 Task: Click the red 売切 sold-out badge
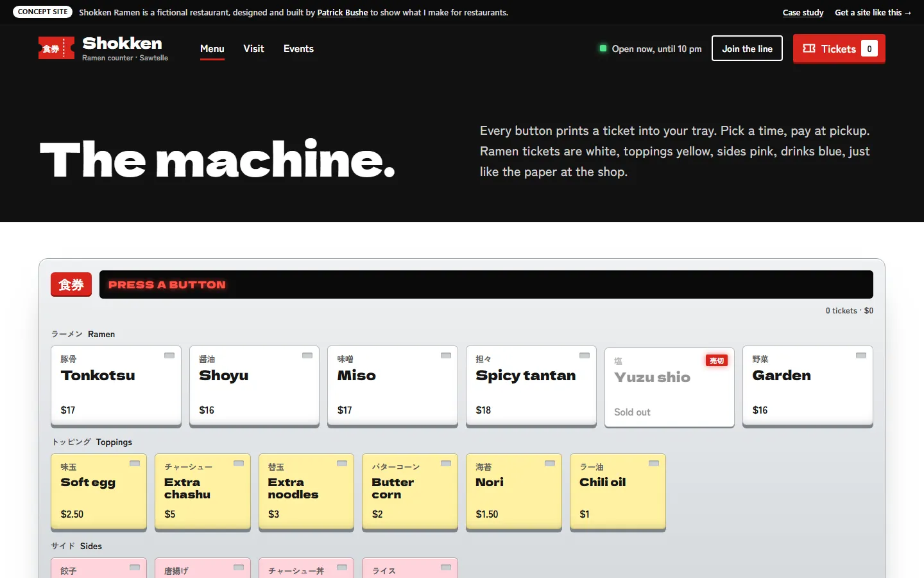(717, 361)
